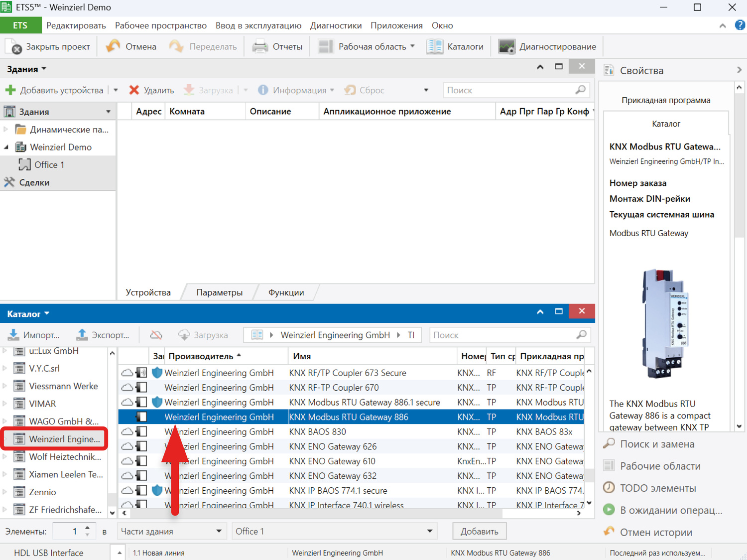This screenshot has width=747, height=560.
Task: Open Reports via the printer icon
Action: click(x=260, y=46)
